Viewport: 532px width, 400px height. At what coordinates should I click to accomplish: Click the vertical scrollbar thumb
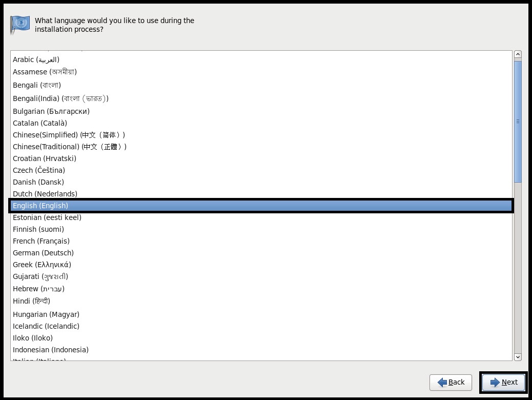click(x=518, y=122)
